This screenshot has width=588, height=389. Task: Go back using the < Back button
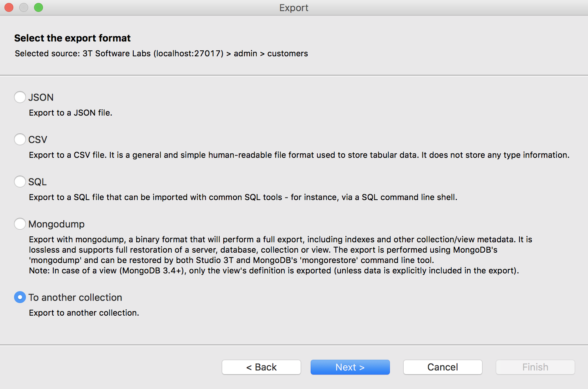click(261, 367)
